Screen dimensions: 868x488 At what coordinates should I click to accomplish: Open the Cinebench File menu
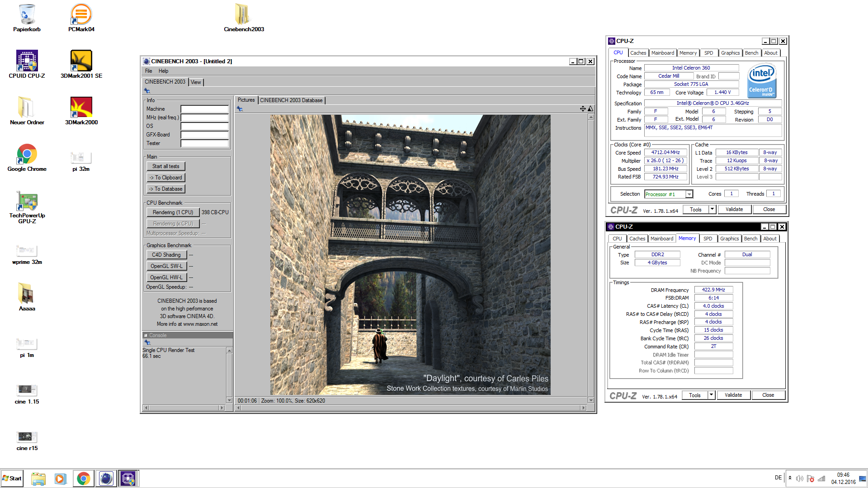[x=148, y=71]
